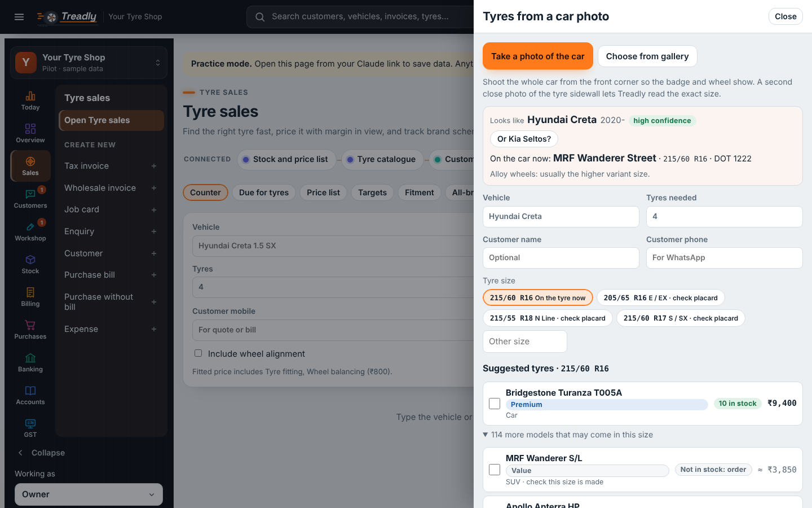Screen dimensions: 812x508
Task: Click the plus icon beside Tax invoice
Action: [x=154, y=166]
